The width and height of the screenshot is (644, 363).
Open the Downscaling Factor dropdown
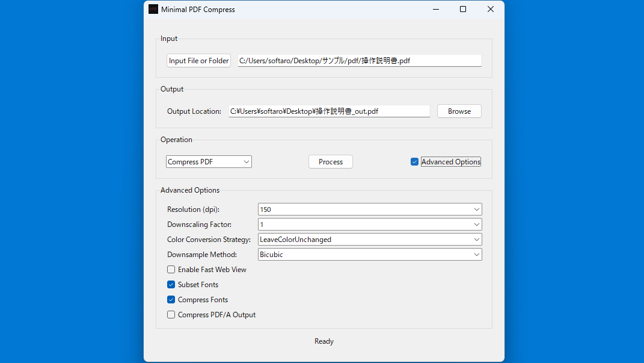click(370, 225)
